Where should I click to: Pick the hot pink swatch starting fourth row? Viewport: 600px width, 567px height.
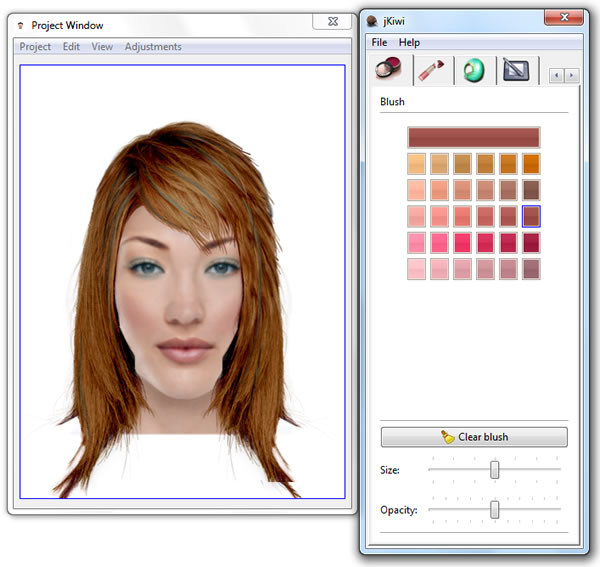[416, 243]
